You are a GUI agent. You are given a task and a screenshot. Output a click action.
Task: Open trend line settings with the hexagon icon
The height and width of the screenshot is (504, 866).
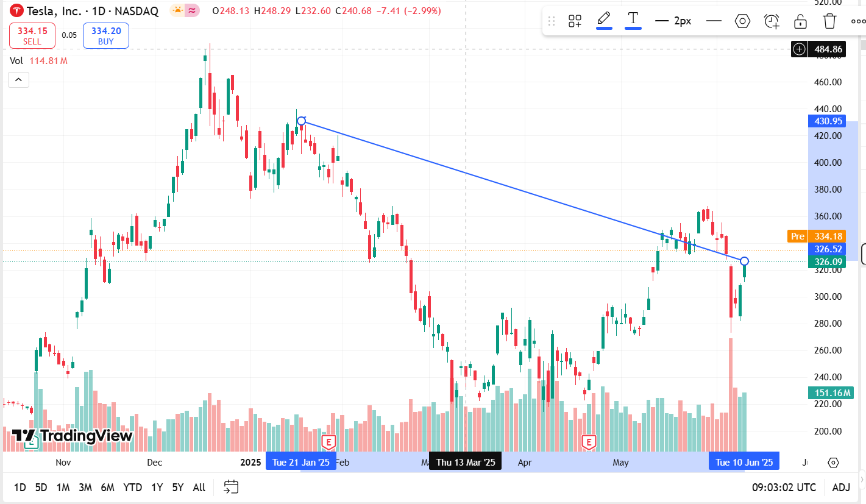[x=742, y=21]
